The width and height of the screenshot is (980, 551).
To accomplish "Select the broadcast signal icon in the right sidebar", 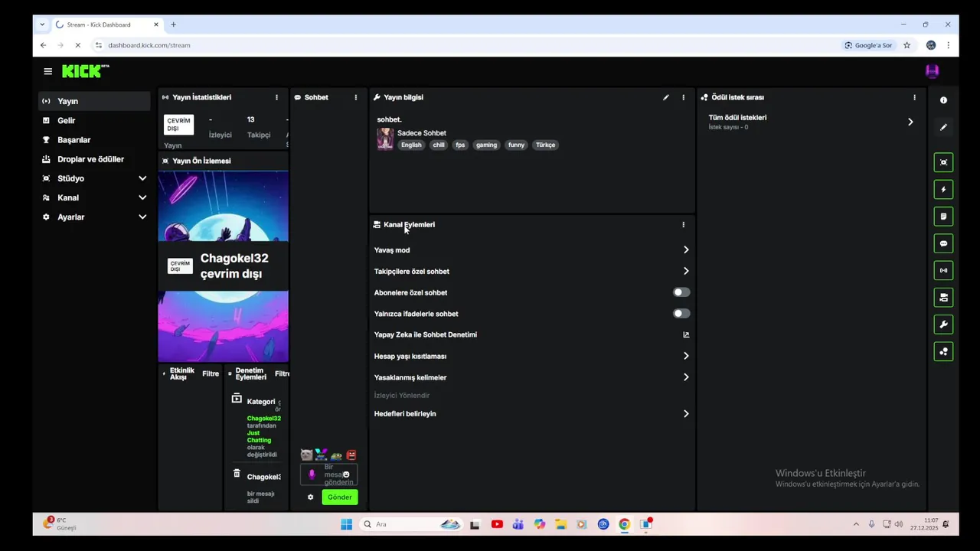I will (943, 270).
